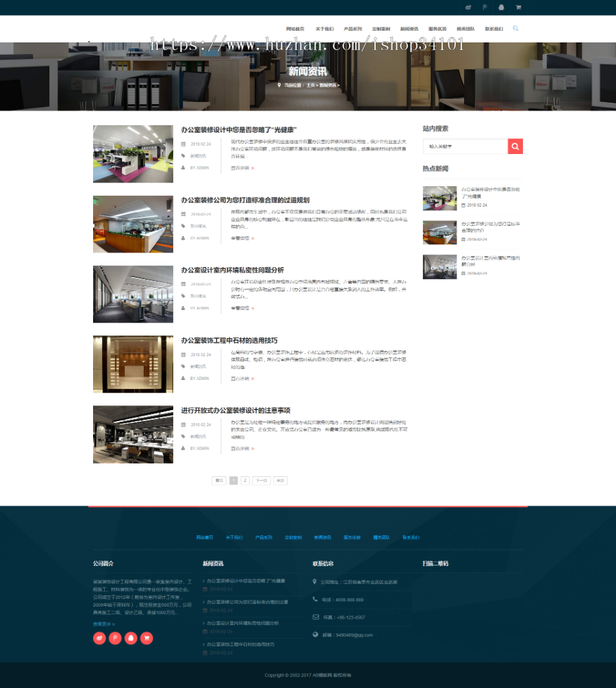
Task: Click the Weibo icon in the top bar
Action: click(468, 7)
